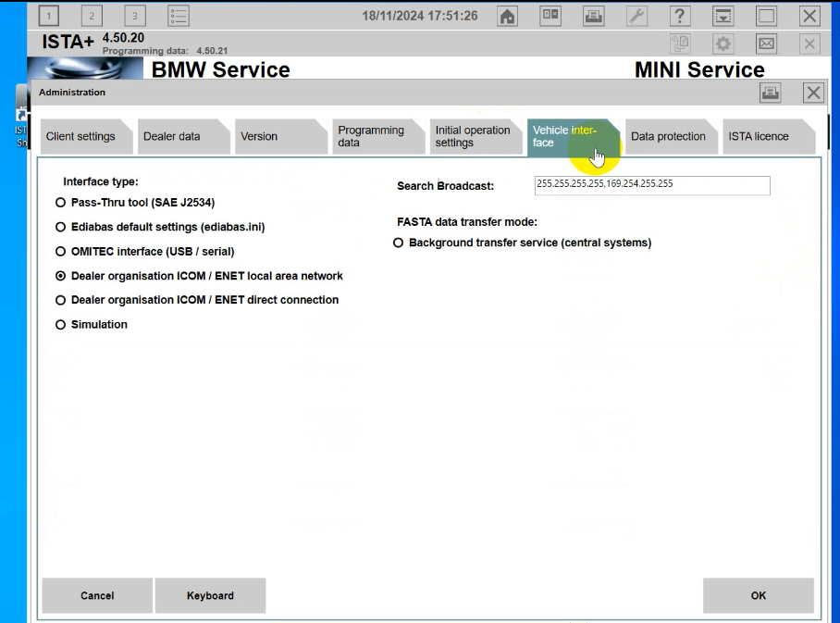840x623 pixels.
Task: Click the BMW Service heading
Action: (221, 69)
